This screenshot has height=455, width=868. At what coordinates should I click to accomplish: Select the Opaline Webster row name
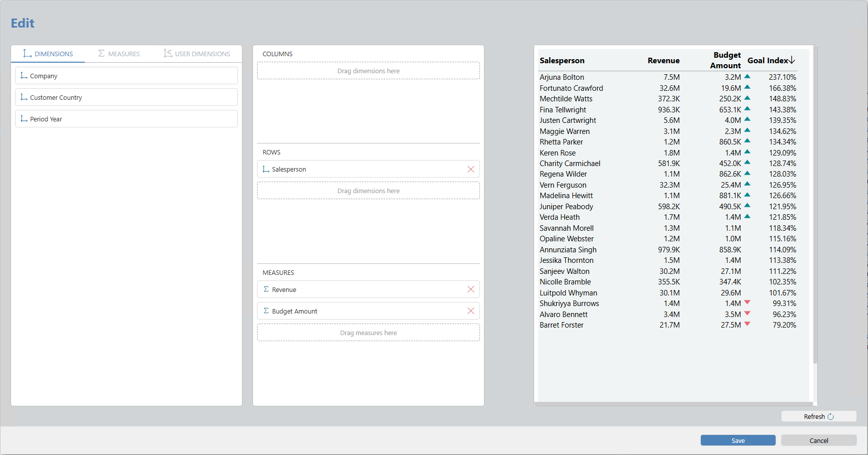pyautogui.click(x=567, y=239)
